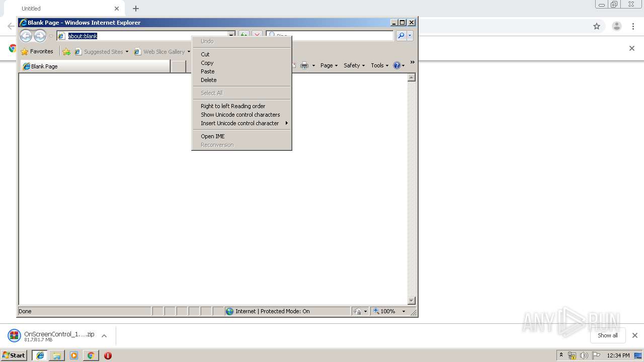644x362 pixels.
Task: Choose Open IME from the context menu
Action: 242,136
